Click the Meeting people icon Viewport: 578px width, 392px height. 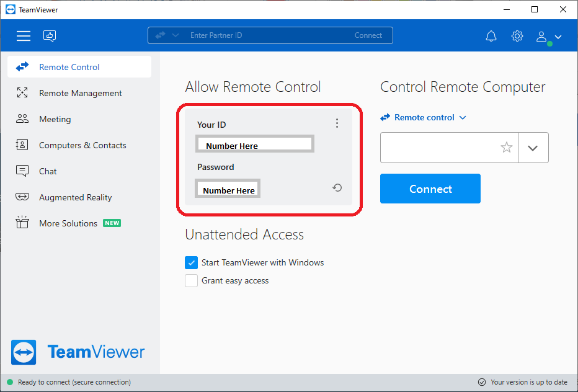point(22,118)
